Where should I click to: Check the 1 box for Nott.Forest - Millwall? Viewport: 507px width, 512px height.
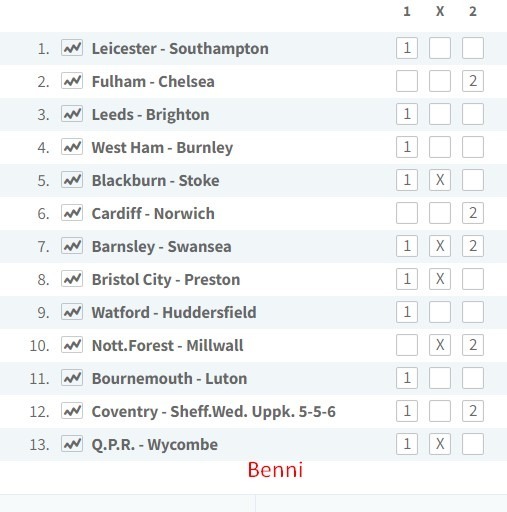[407, 345]
